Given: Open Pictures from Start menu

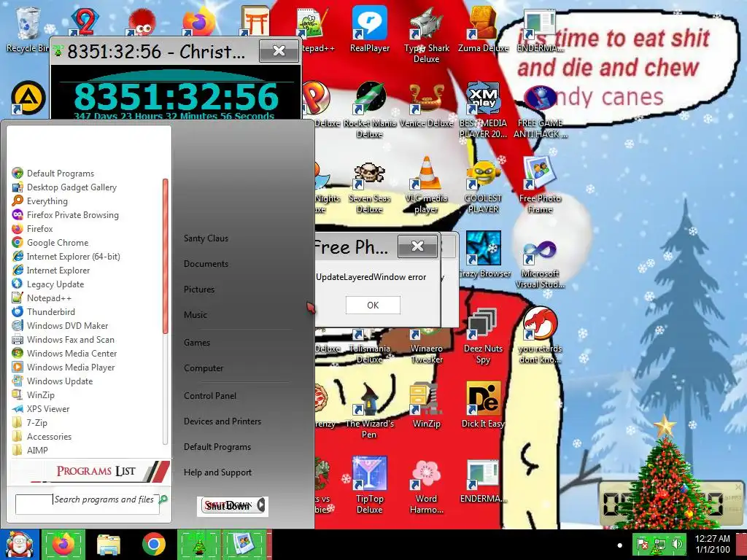Looking at the screenshot, I should tap(199, 289).
